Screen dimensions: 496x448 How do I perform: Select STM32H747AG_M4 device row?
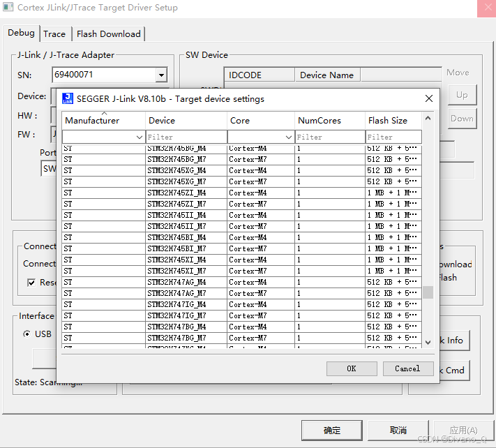241,282
